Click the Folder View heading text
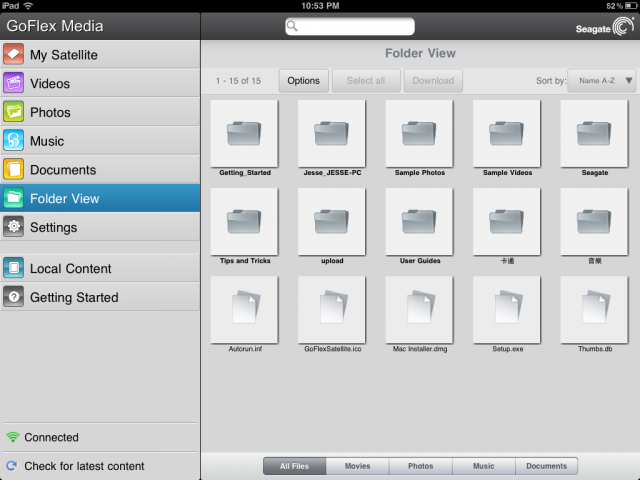The image size is (640, 480). [x=420, y=53]
